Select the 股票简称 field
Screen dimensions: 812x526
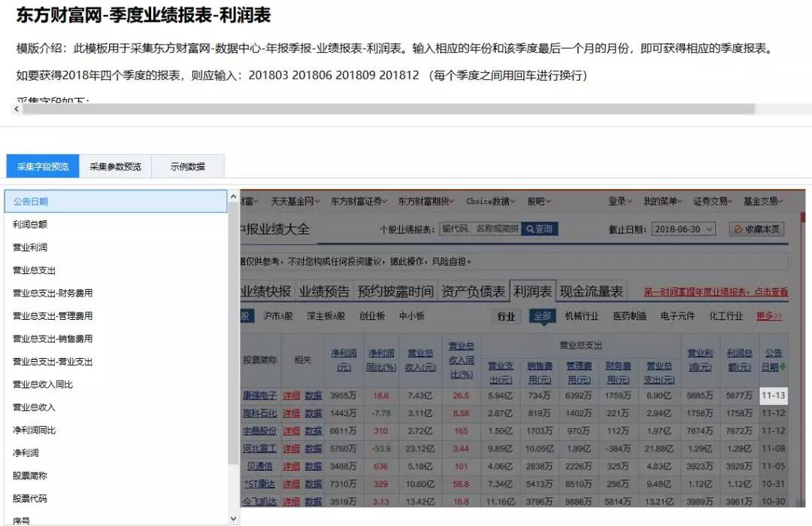click(116, 476)
